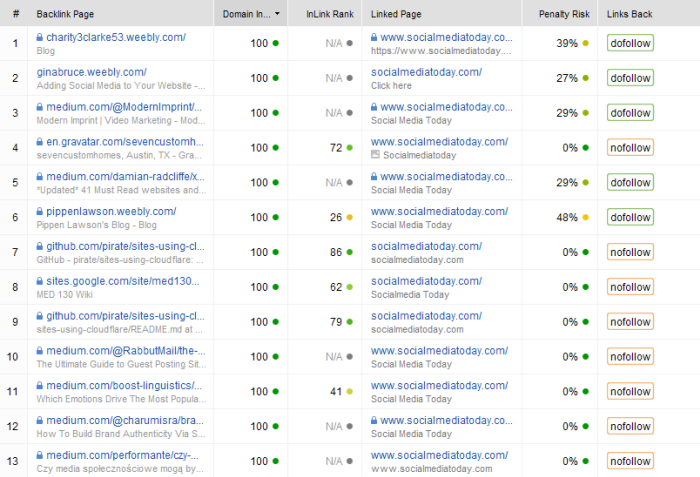Viewport: 700px width, 477px height.
Task: Open row 8 linked page socialmediatoday.com/
Action: click(x=426, y=281)
